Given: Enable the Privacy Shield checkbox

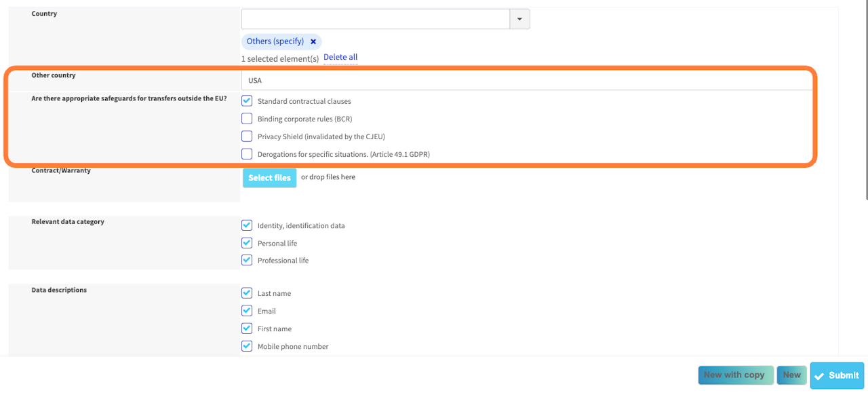Looking at the screenshot, I should (x=247, y=136).
